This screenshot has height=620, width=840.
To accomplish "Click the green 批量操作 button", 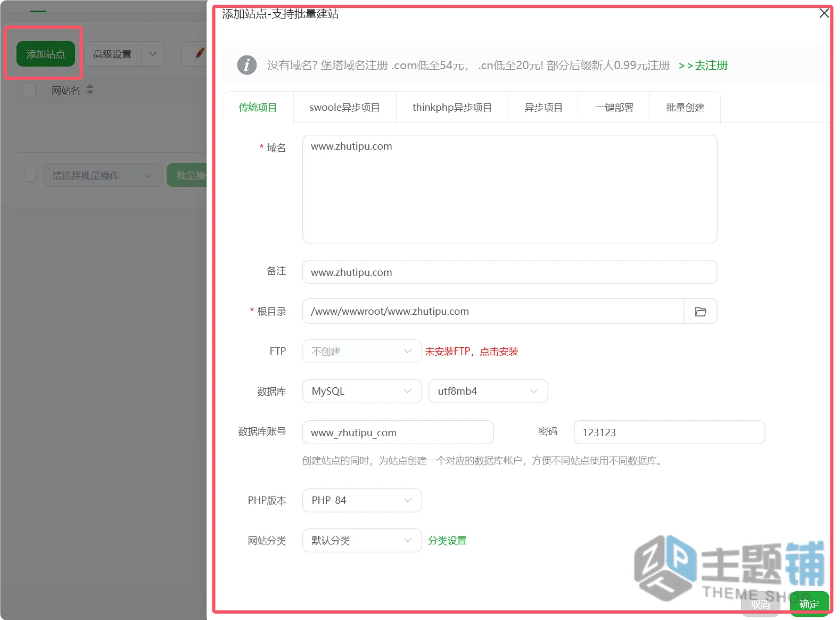I will click(187, 175).
